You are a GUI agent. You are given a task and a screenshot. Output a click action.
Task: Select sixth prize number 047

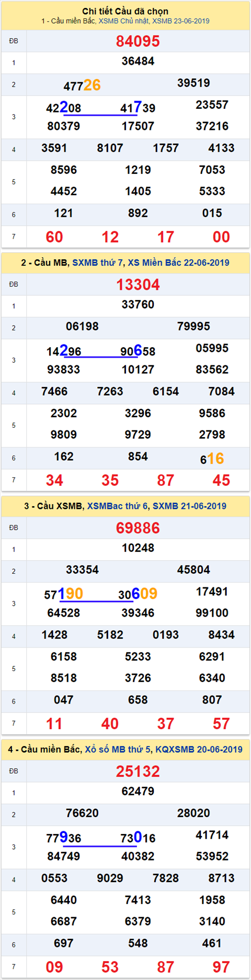64,700
